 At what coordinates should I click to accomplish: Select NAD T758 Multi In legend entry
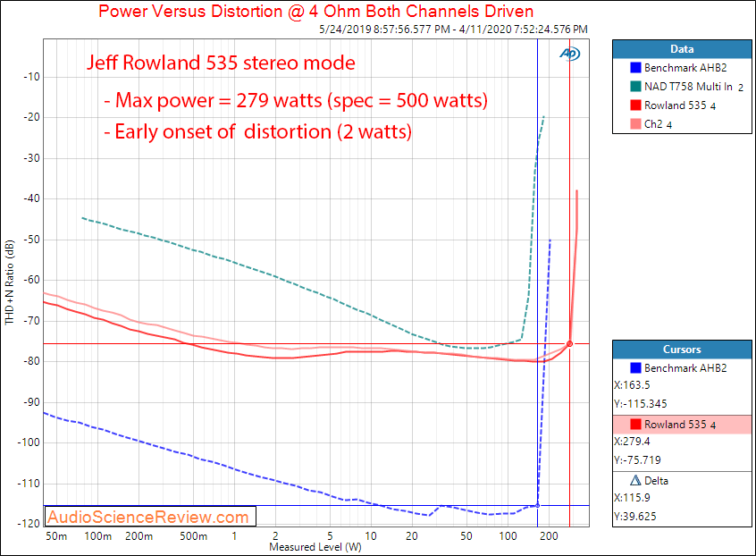click(x=693, y=87)
